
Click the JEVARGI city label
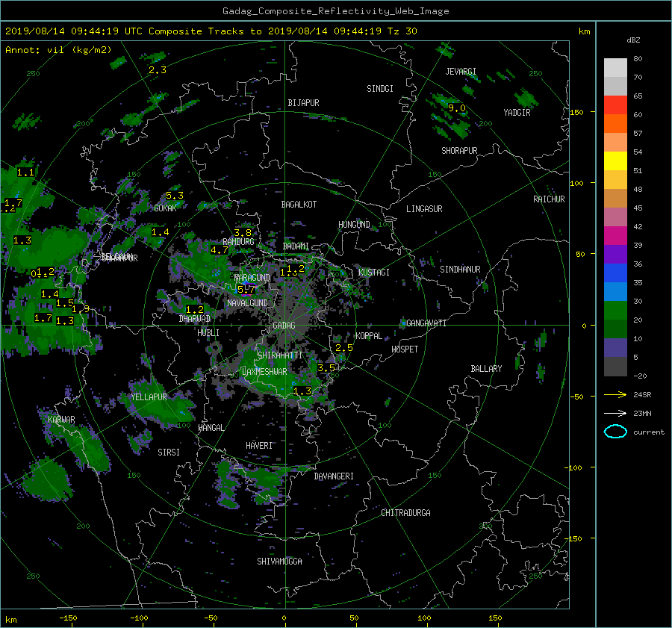461,72
